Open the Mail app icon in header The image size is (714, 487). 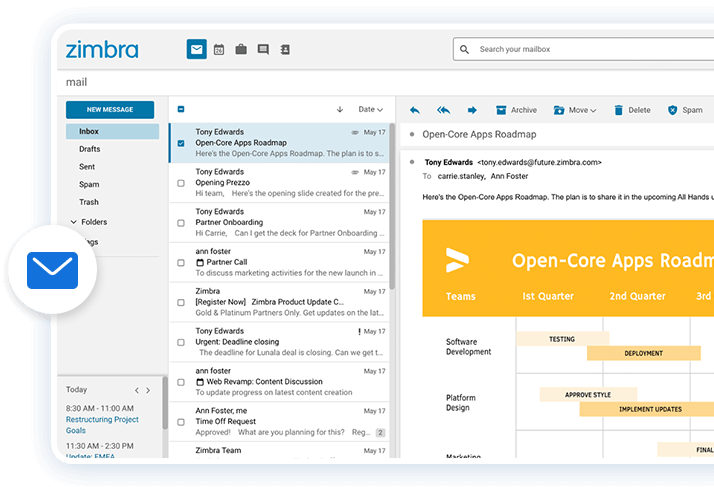(196, 49)
